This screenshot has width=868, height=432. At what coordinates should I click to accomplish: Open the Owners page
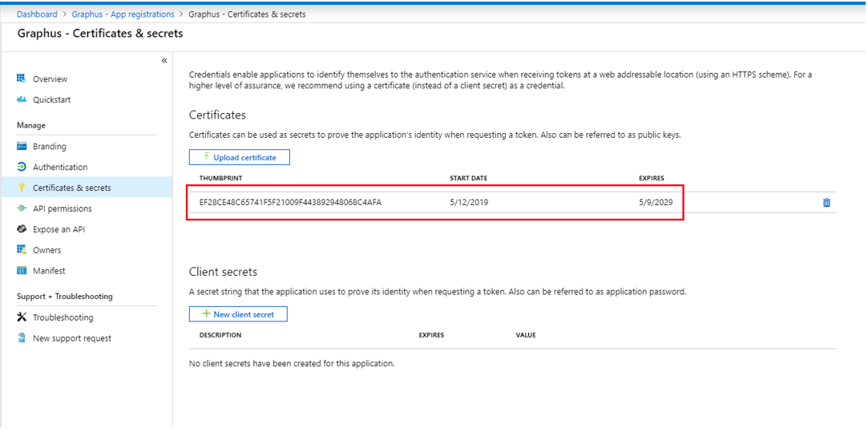[x=46, y=250]
